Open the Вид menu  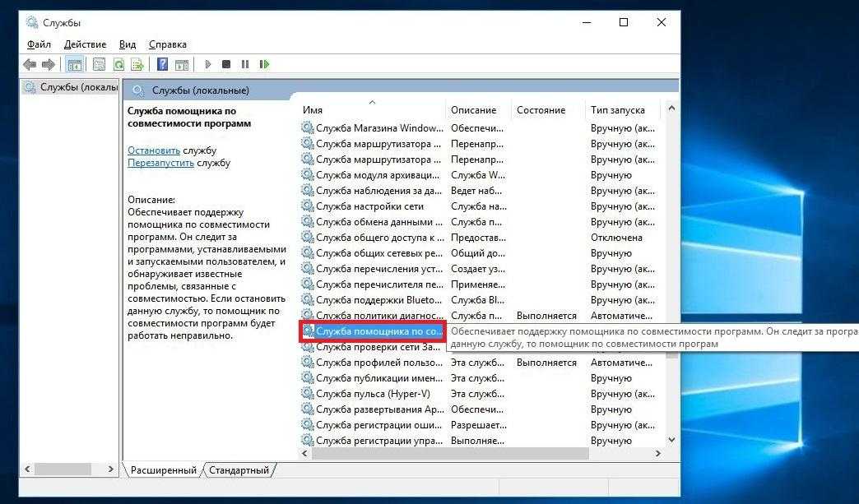coord(128,44)
